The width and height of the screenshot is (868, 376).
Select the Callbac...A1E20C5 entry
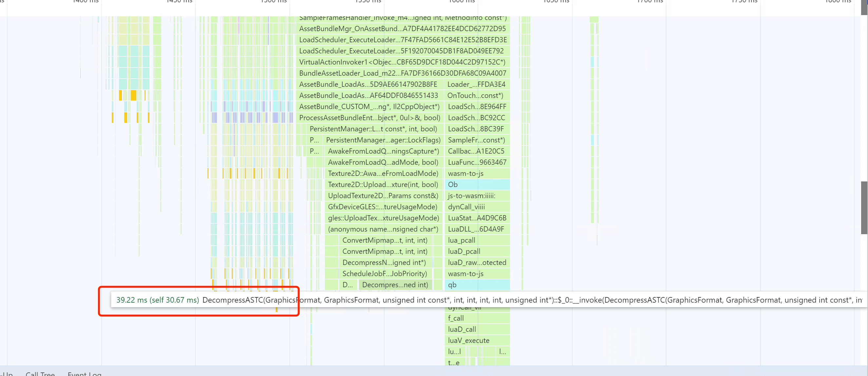coord(477,151)
